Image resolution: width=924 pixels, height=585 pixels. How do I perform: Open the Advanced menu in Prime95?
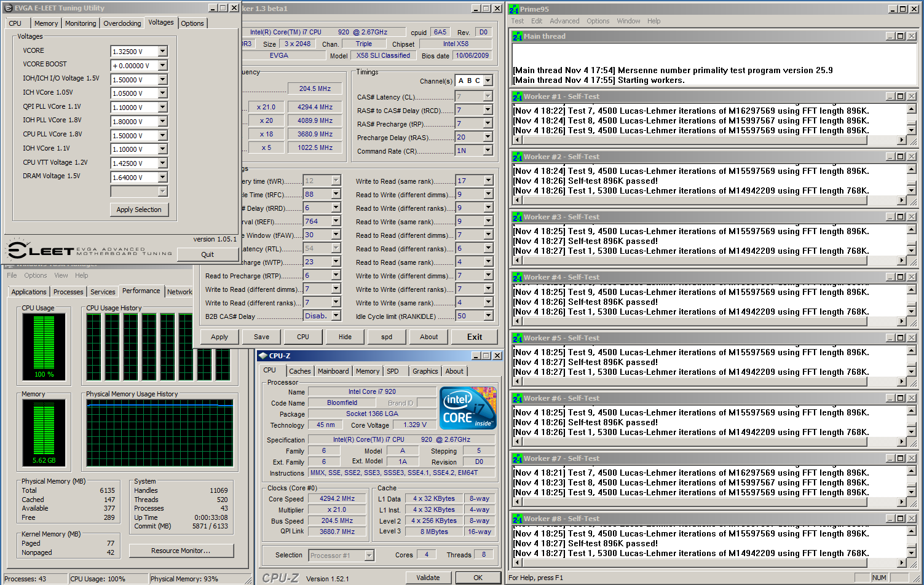coord(564,21)
